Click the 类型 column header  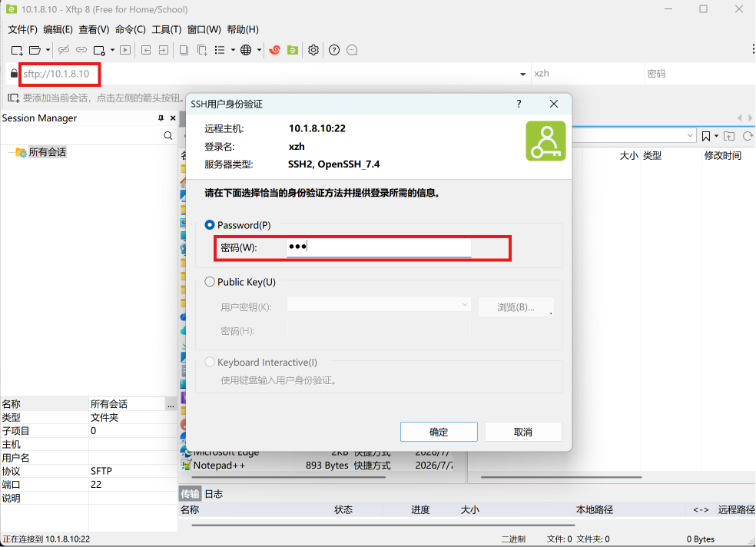[x=652, y=156]
